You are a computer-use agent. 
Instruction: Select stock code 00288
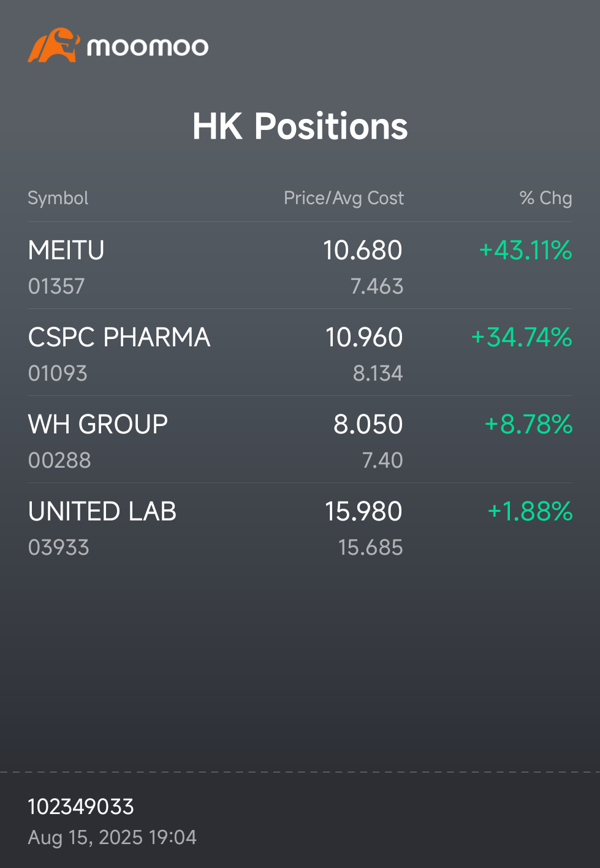click(x=59, y=460)
